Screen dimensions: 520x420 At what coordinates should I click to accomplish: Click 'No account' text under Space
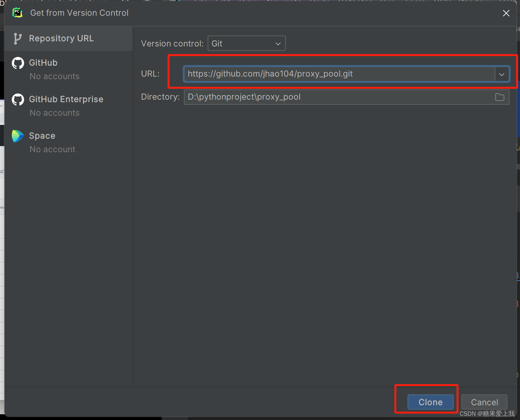(x=53, y=149)
